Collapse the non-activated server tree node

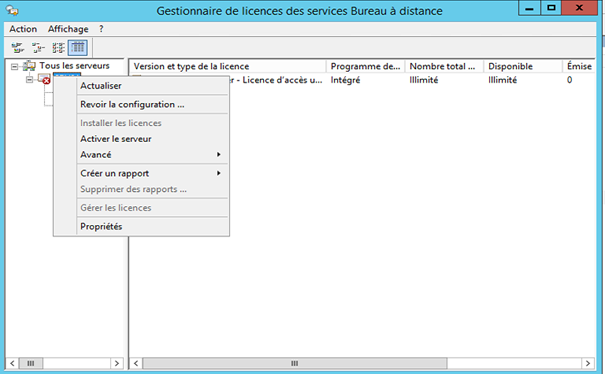pos(29,80)
